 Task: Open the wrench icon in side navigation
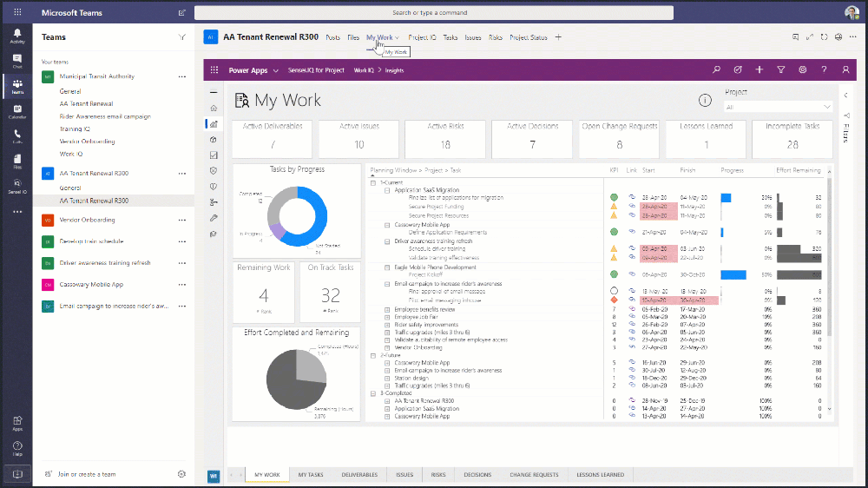(214, 218)
